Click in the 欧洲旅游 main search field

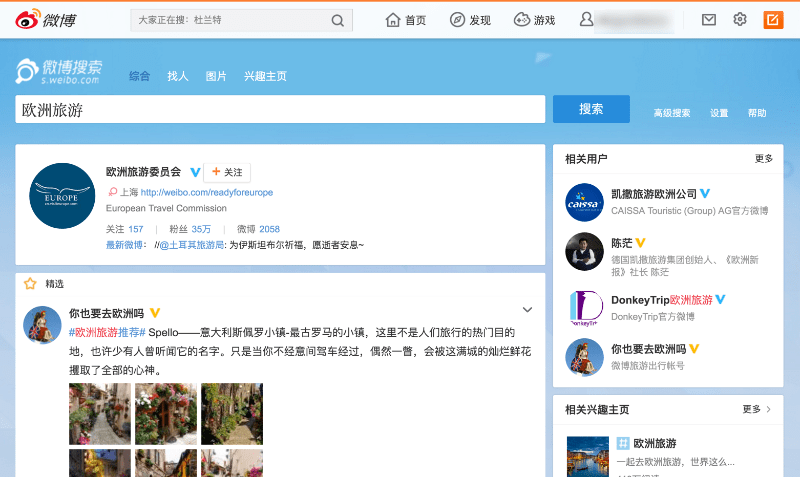tap(280, 109)
